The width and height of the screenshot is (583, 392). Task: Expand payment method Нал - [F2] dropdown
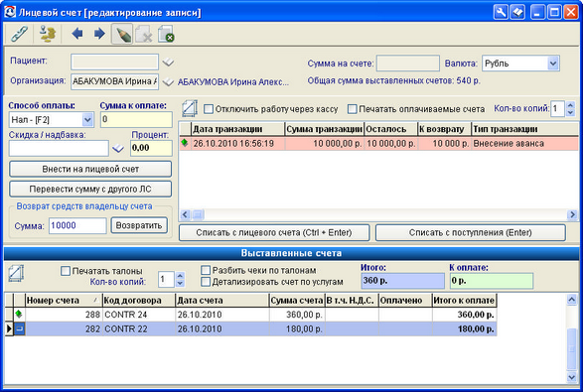pos(87,120)
